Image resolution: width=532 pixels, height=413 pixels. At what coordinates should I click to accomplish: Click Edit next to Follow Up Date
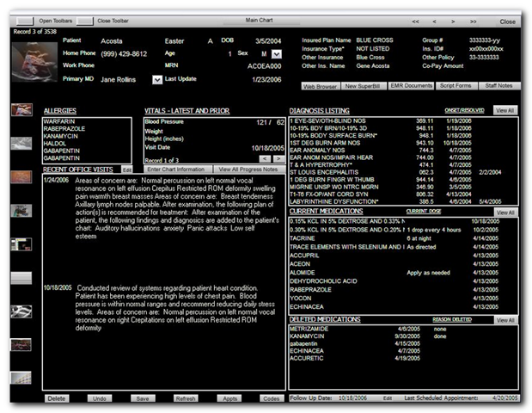388,398
